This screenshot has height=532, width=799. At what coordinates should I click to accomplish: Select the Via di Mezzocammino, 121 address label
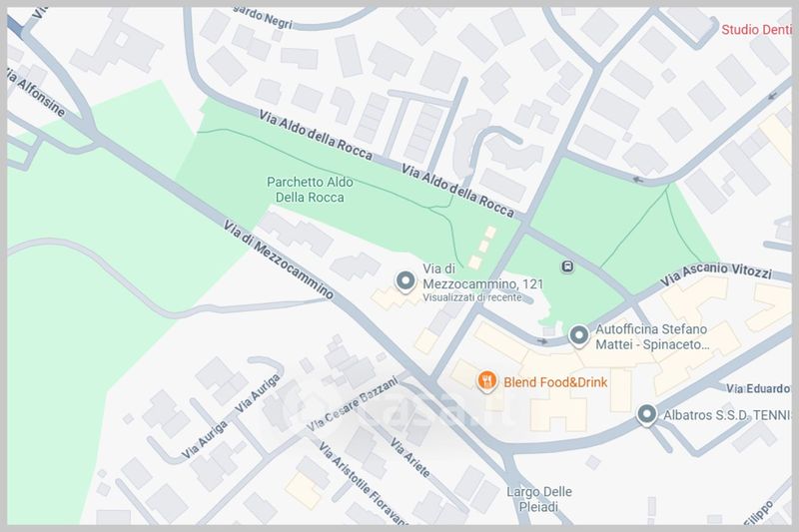pyautogui.click(x=483, y=276)
